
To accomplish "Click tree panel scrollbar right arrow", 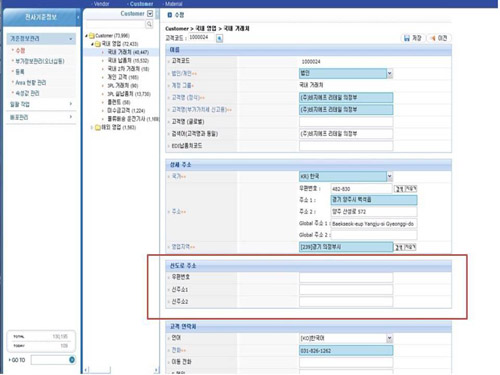I will pyautogui.click(x=156, y=370).
